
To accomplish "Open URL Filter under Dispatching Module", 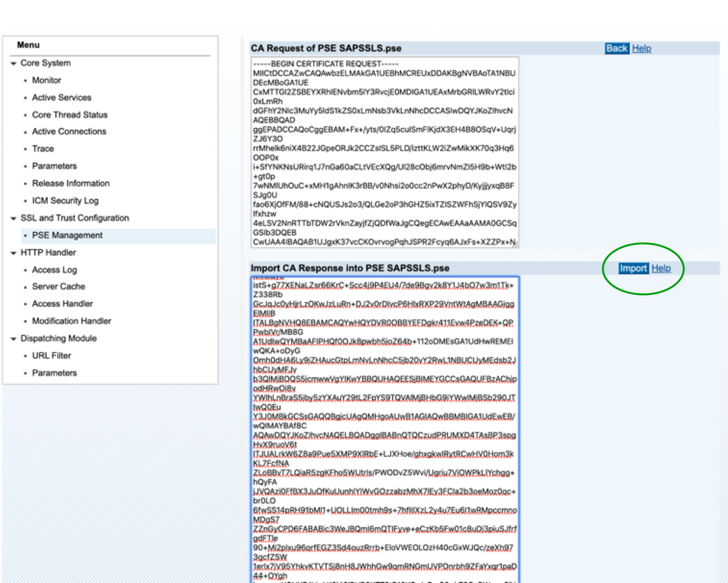I will (51, 356).
